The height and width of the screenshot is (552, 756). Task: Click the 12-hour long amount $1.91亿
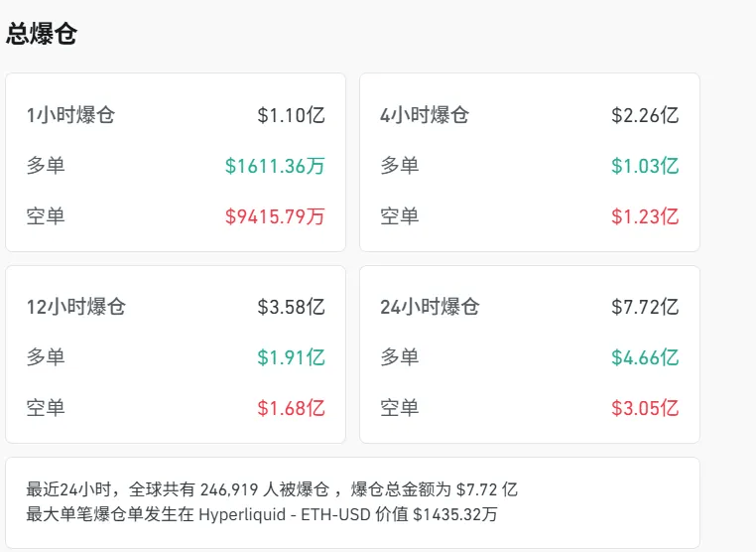coord(291,357)
